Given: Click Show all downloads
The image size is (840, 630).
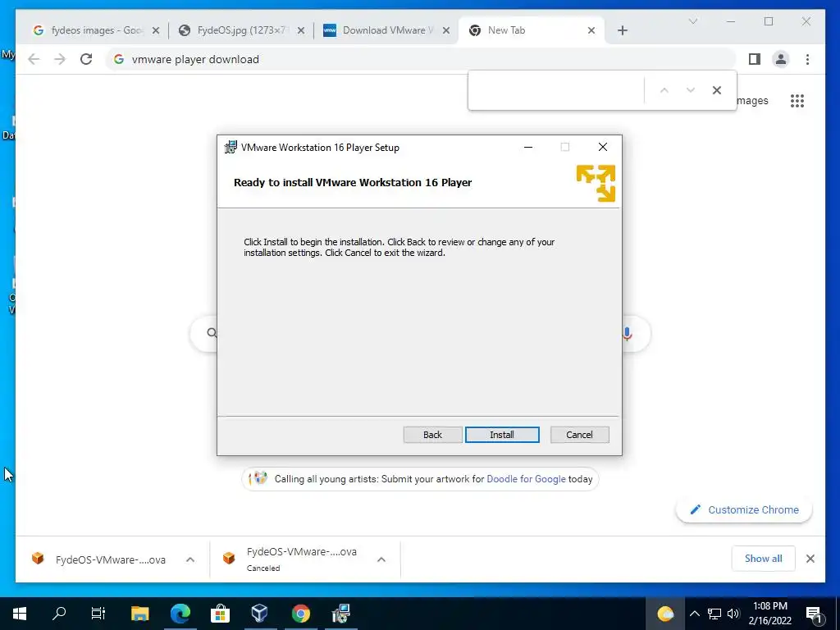Looking at the screenshot, I should (x=764, y=559).
